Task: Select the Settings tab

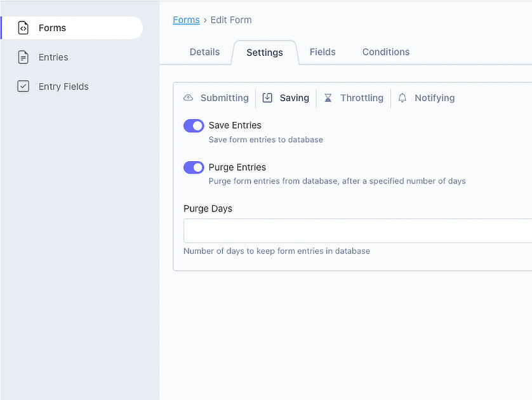Action: coord(265,53)
